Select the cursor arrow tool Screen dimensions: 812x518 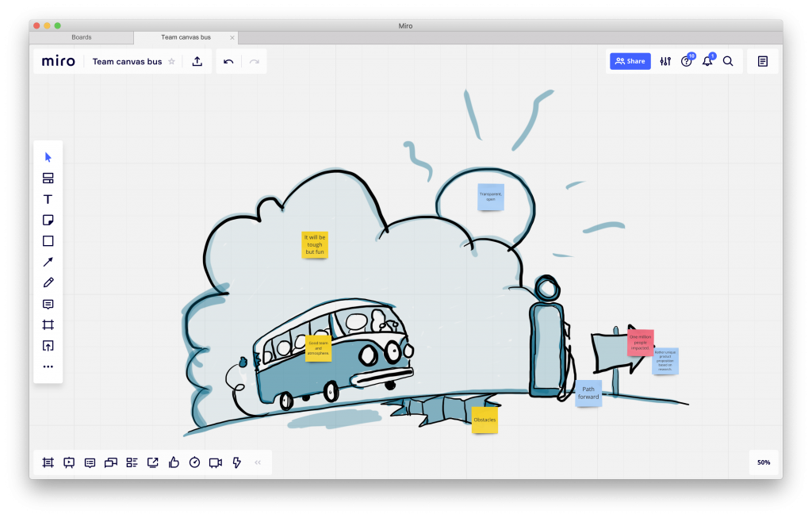[48, 157]
